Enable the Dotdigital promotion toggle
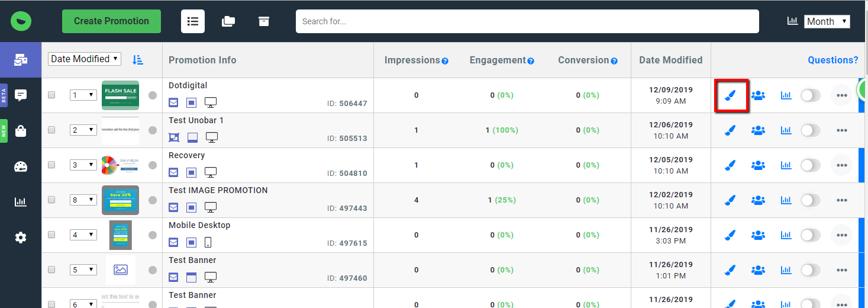 click(810, 95)
